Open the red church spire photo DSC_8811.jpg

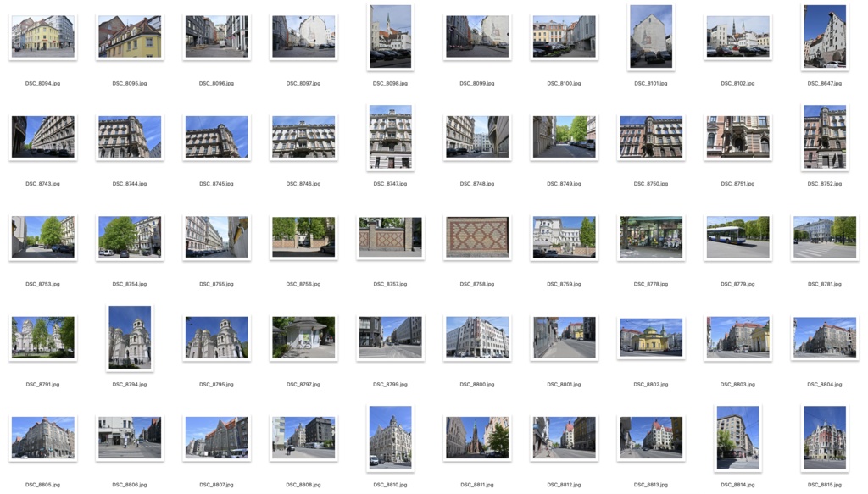click(476, 437)
